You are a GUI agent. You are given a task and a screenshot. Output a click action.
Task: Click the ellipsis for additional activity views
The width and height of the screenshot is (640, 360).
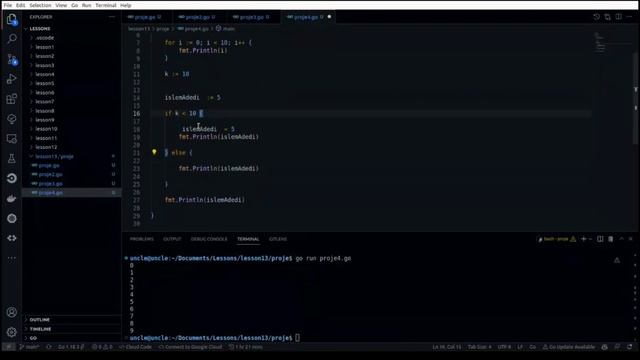12,258
